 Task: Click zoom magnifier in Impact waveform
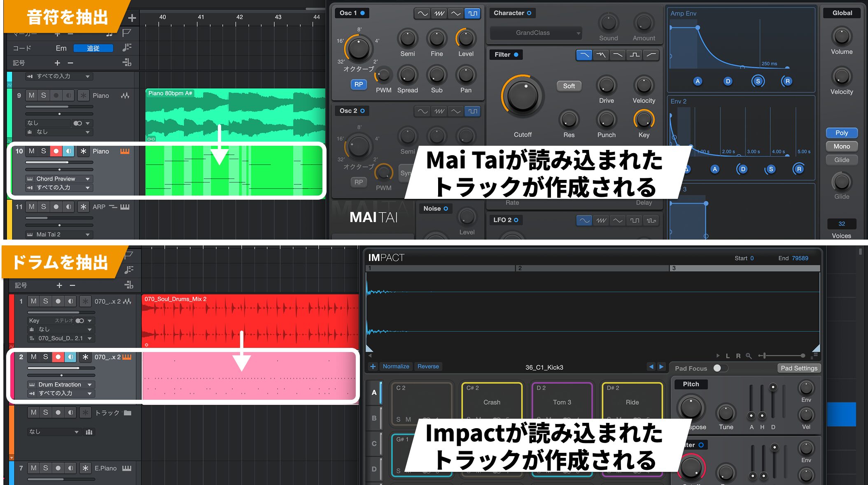coord(749,356)
